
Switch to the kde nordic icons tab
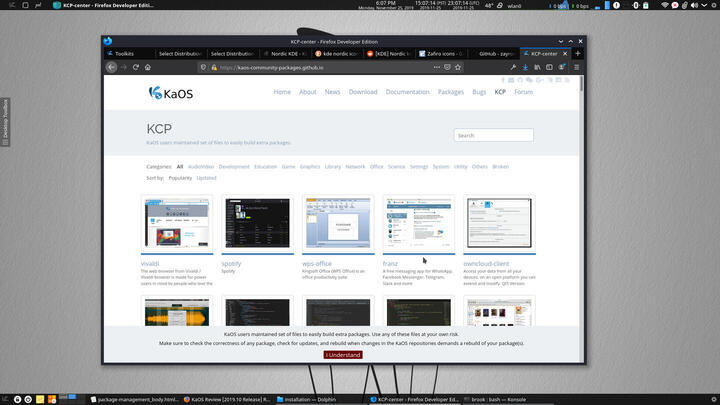click(x=337, y=54)
